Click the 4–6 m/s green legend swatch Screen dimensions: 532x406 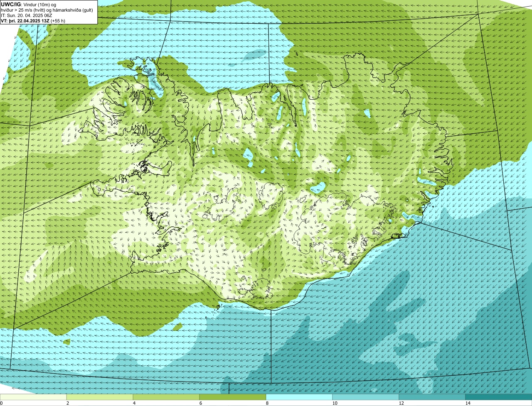tap(166, 397)
